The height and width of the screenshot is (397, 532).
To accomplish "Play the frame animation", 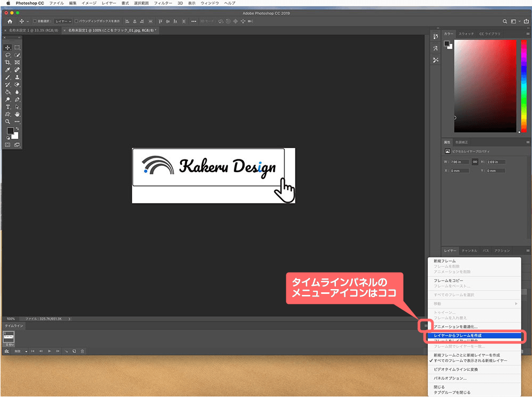I will (49, 351).
